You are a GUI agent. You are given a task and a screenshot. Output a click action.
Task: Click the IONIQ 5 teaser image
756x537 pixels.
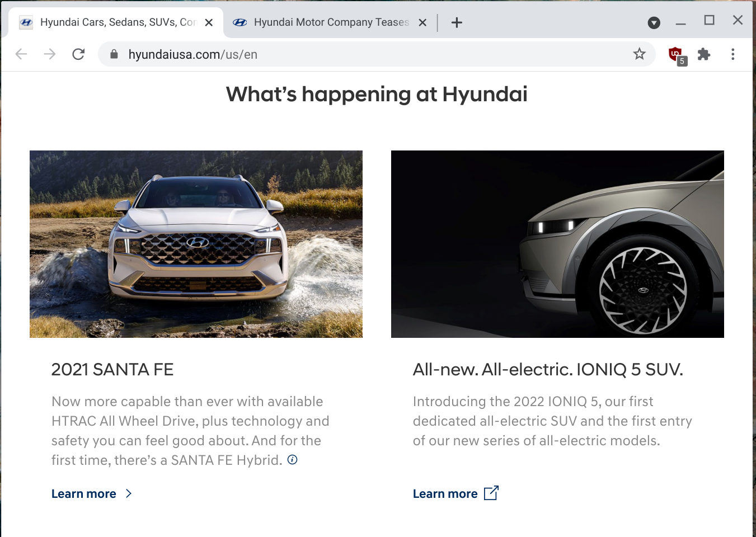[x=557, y=244]
